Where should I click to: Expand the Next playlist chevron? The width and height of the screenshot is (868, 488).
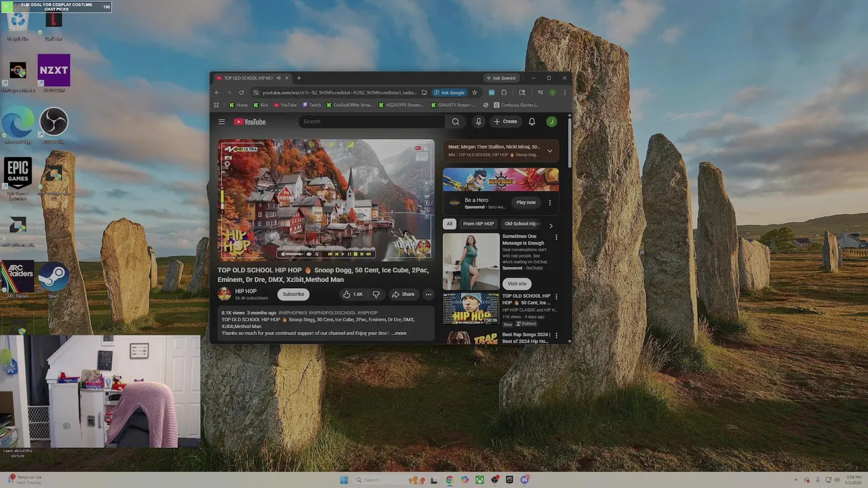click(x=550, y=150)
